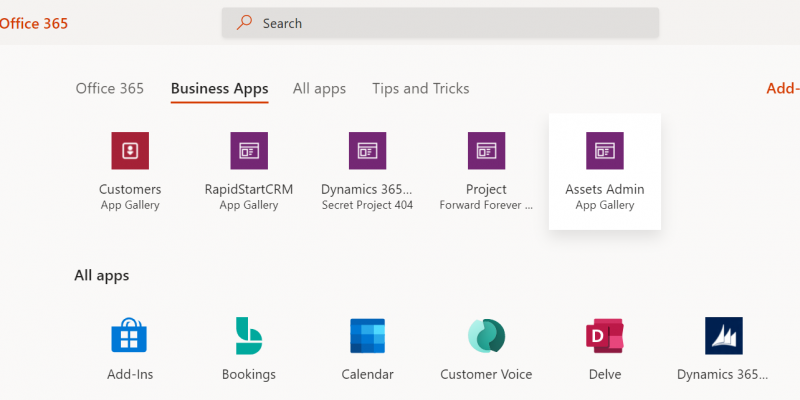Screen dimensions: 800x400
Task: Open the Project Forward Forever app icon
Action: [486, 151]
